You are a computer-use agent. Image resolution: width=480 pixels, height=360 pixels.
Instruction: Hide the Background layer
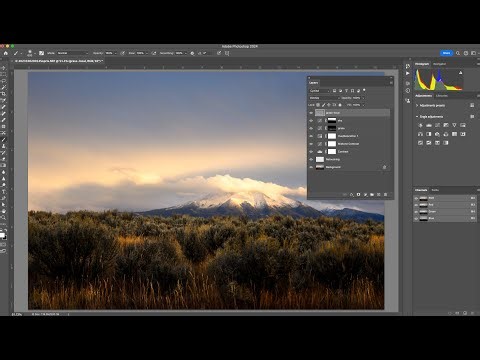pyautogui.click(x=311, y=167)
